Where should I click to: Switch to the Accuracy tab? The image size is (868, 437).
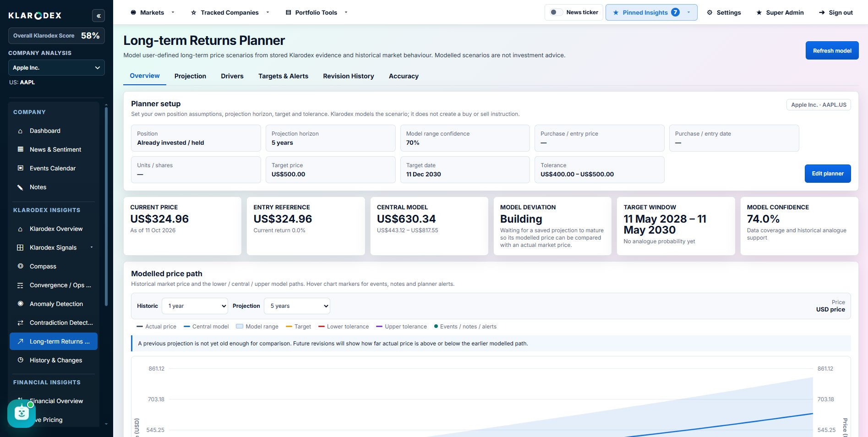click(404, 76)
